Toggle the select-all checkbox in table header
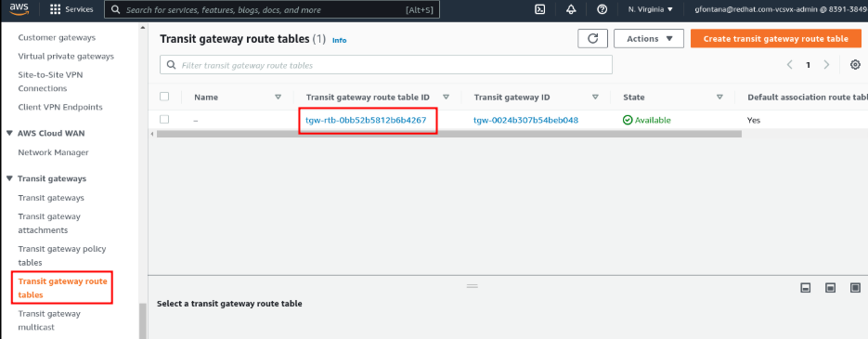 [164, 97]
